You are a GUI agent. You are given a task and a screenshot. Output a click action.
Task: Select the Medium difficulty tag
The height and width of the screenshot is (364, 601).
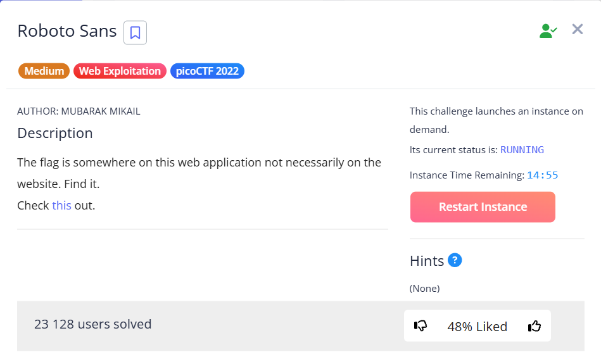pyautogui.click(x=44, y=71)
